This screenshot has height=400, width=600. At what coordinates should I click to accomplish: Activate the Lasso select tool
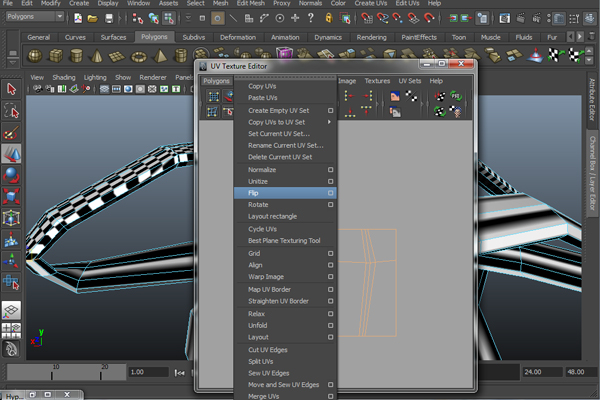click(x=11, y=111)
